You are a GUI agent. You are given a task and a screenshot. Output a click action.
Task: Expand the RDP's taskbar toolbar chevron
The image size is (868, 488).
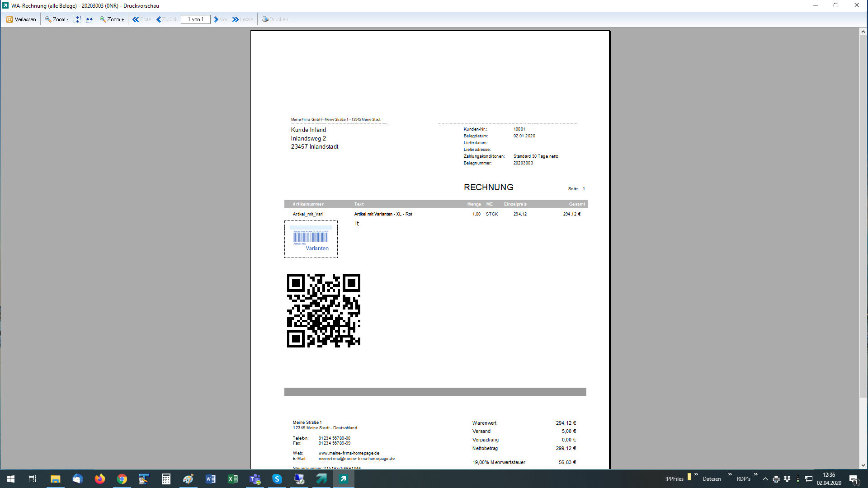[755, 474]
